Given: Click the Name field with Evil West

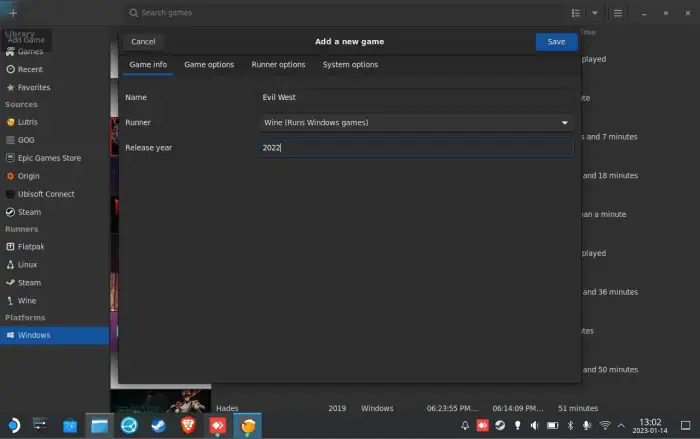Looking at the screenshot, I should pos(416,97).
